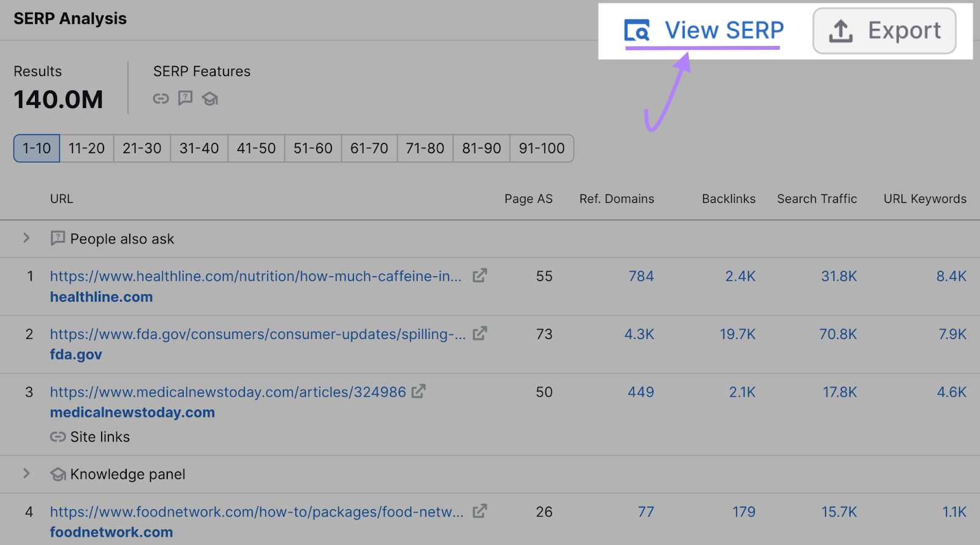Switch to results 11-20
This screenshot has height=545, width=980.
86,148
